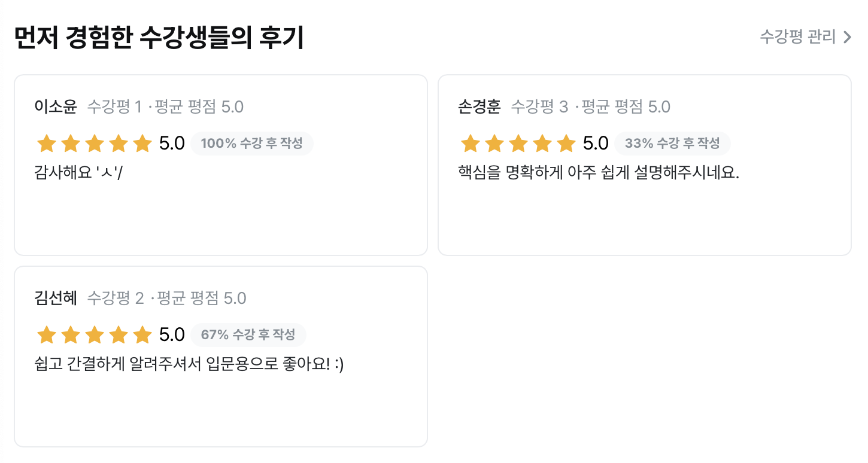Click the 33% 수강 후 작성 badge
Screen dimensions: 868x463
[673, 143]
